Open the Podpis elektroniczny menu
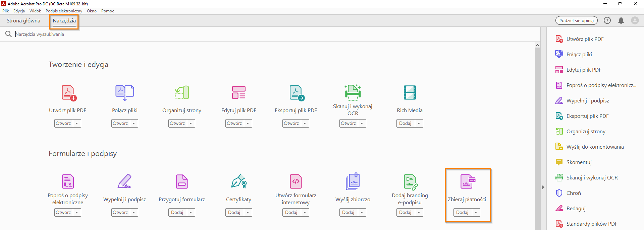 tap(64, 11)
